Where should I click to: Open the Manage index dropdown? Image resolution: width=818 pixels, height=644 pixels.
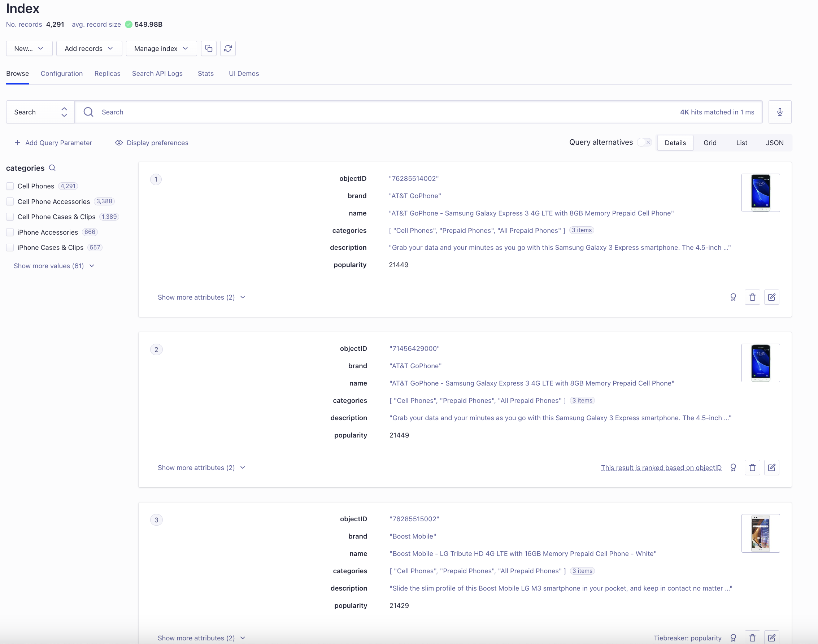[161, 48]
